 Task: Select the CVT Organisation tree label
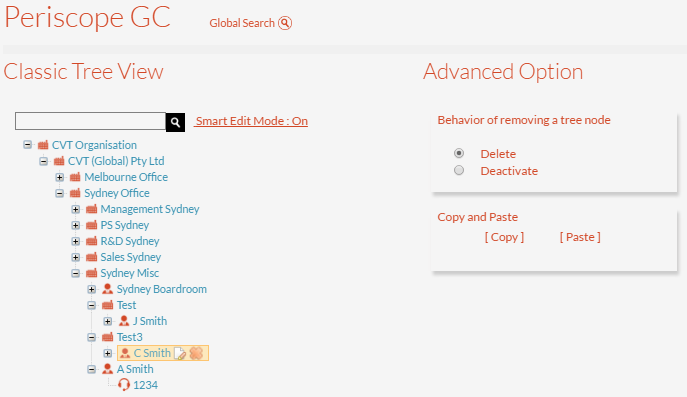(94, 145)
